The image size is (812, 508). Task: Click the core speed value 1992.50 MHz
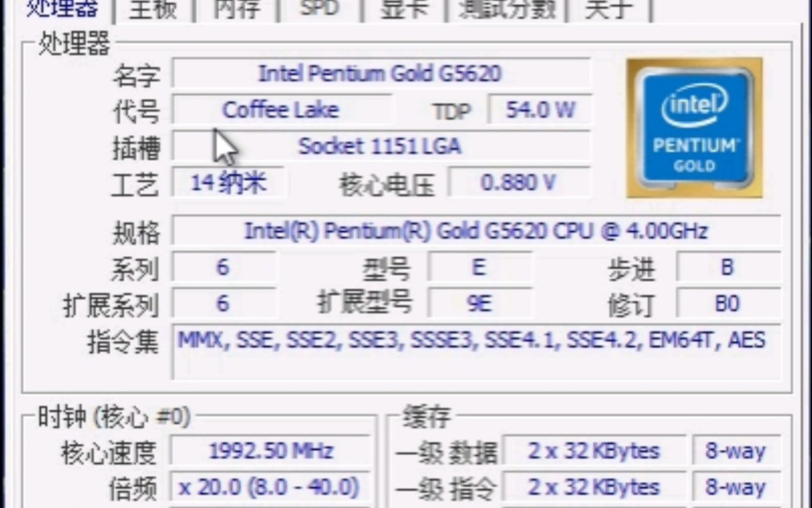click(270, 451)
